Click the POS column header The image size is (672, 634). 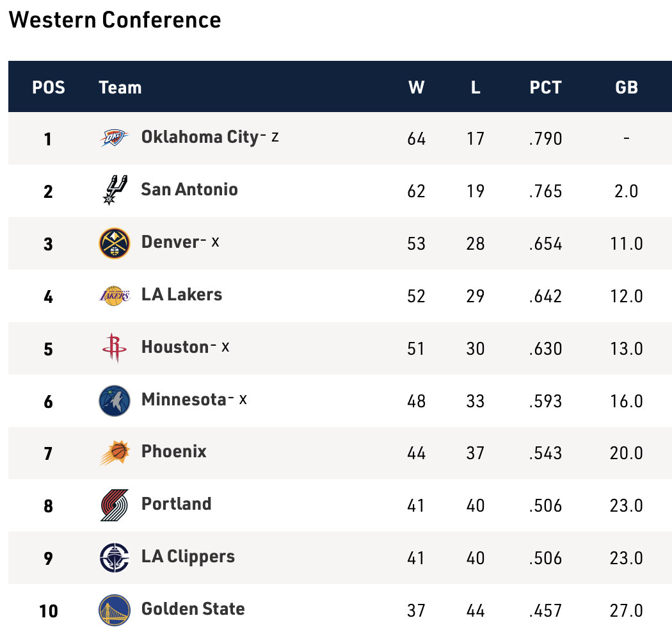(49, 87)
